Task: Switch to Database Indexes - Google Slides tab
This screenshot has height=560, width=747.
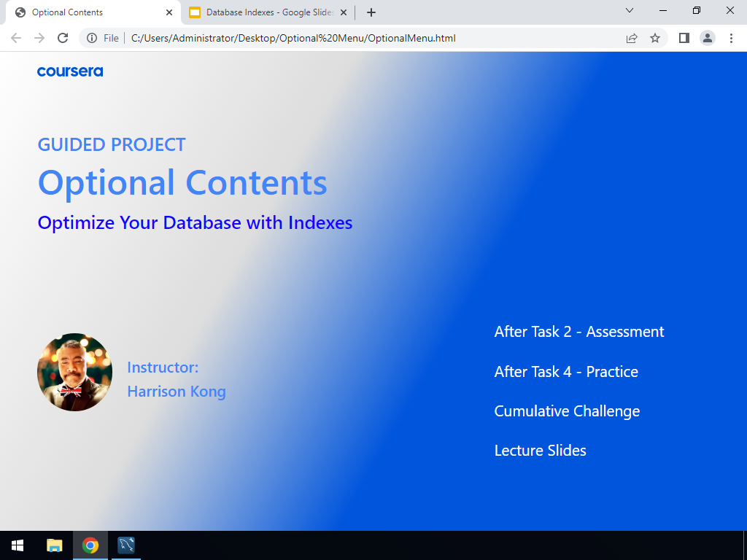Action: [268, 12]
